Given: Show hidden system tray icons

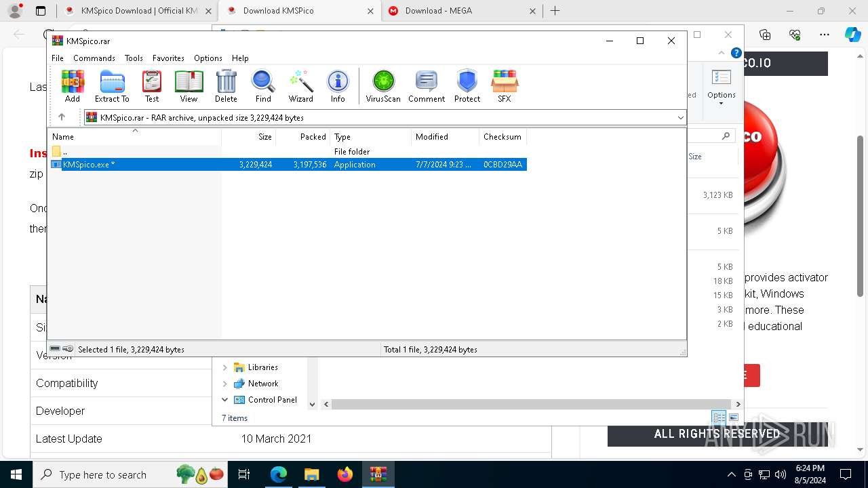Looking at the screenshot, I should point(731,474).
